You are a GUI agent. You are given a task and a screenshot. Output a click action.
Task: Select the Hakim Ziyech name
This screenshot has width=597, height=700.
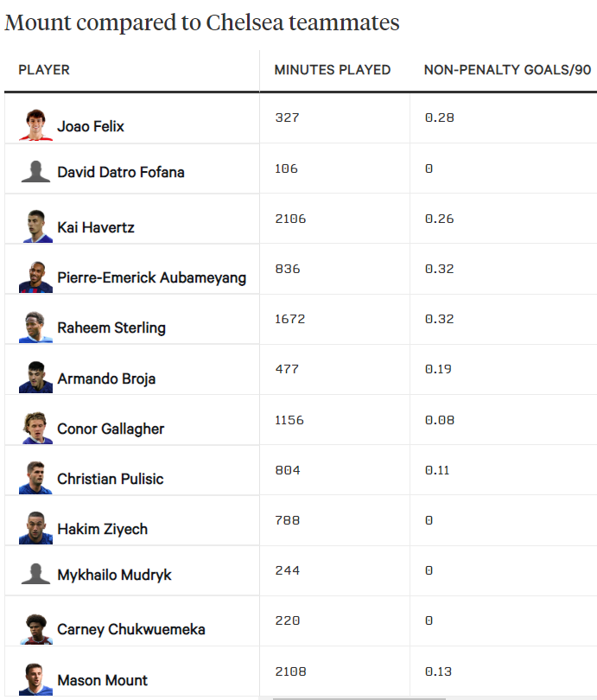(102, 529)
